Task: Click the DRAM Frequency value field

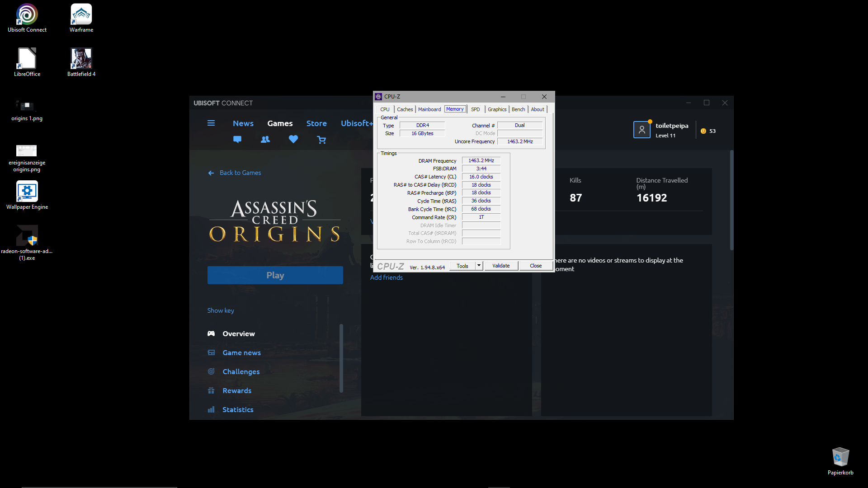Action: [x=481, y=160]
